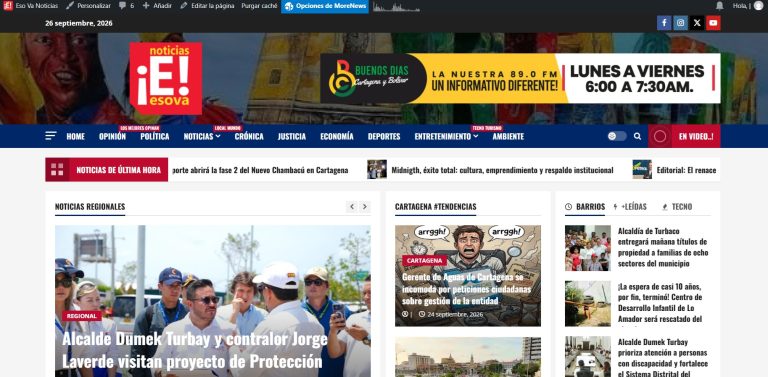
Task: Click the Turbaco article thumbnail
Action: coord(588,248)
